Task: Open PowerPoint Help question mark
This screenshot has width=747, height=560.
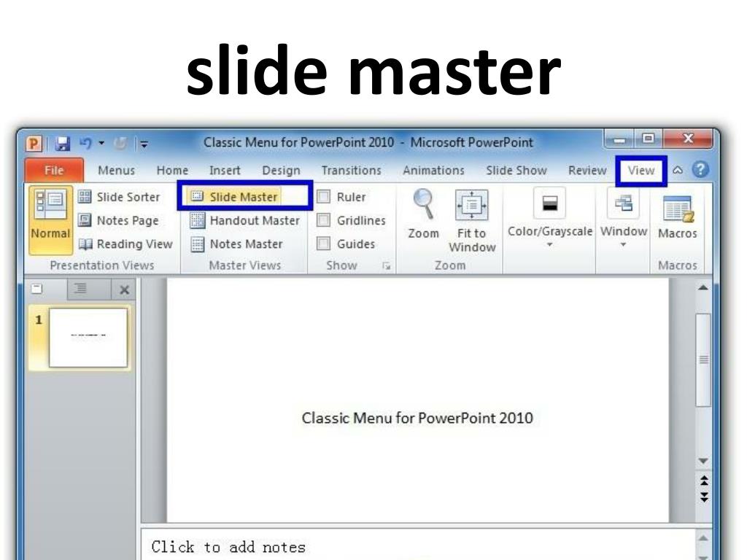Action: coord(700,169)
